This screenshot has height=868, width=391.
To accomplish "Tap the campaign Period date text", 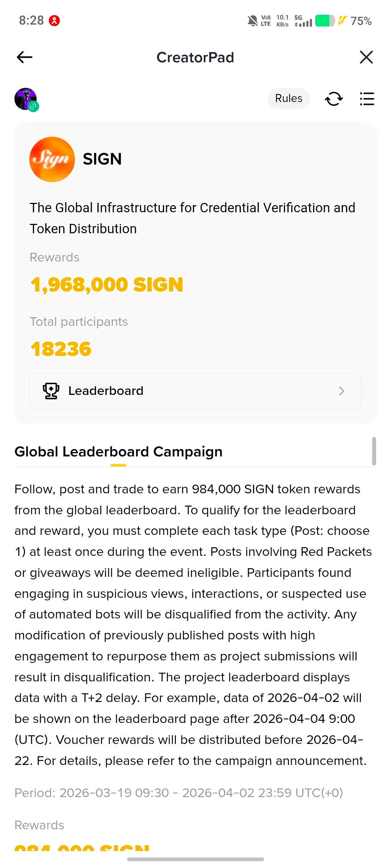I will (x=178, y=793).
